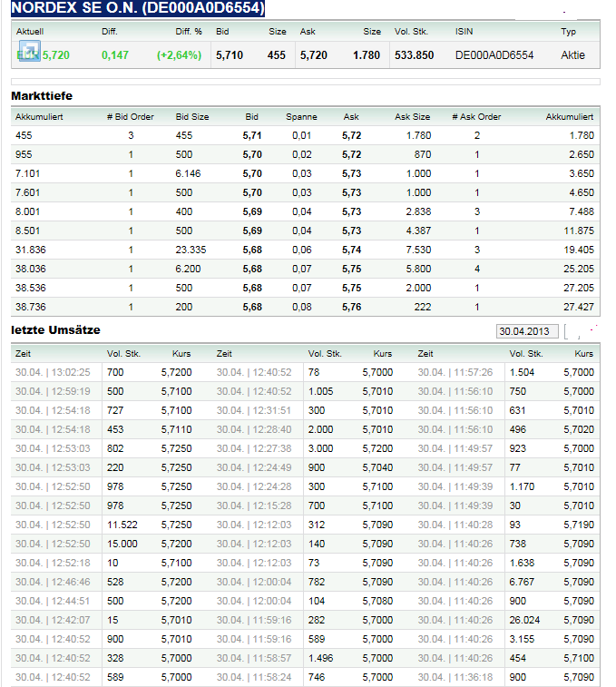The width and height of the screenshot is (616, 687).
Task: Click Bid Size 6.146 in Markttiefe
Action: pyautogui.click(x=188, y=174)
